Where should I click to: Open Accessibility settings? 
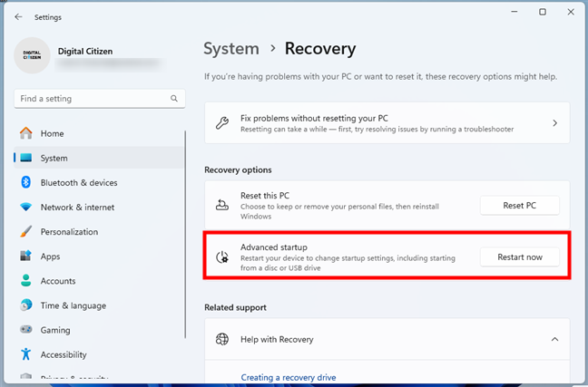point(64,354)
